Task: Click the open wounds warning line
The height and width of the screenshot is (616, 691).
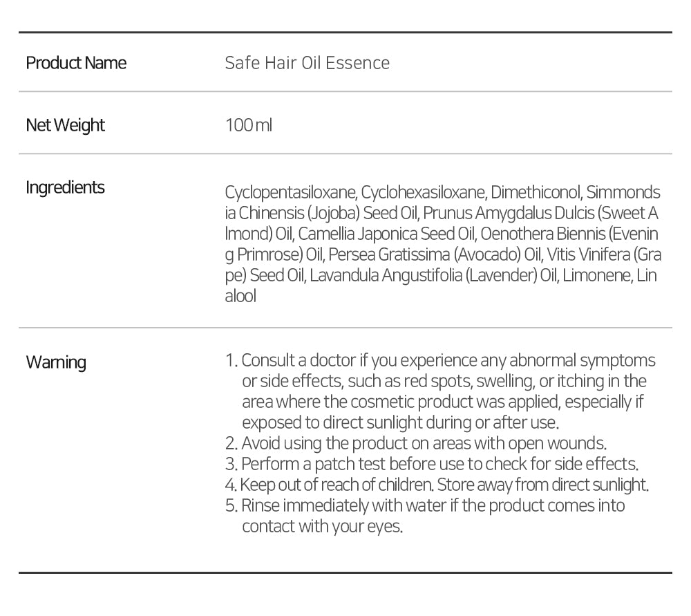Action: click(424, 443)
